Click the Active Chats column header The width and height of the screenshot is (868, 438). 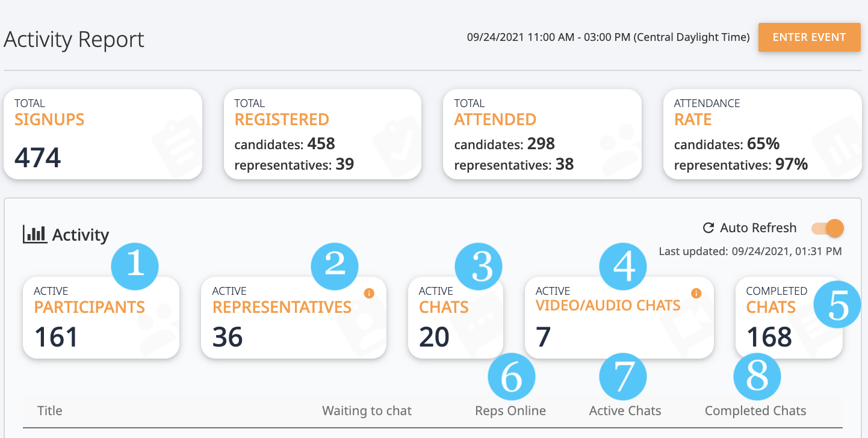625,411
